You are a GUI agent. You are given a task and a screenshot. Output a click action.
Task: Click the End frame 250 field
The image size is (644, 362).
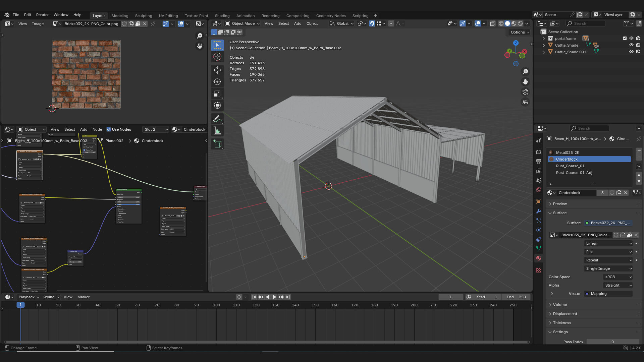tap(516, 297)
